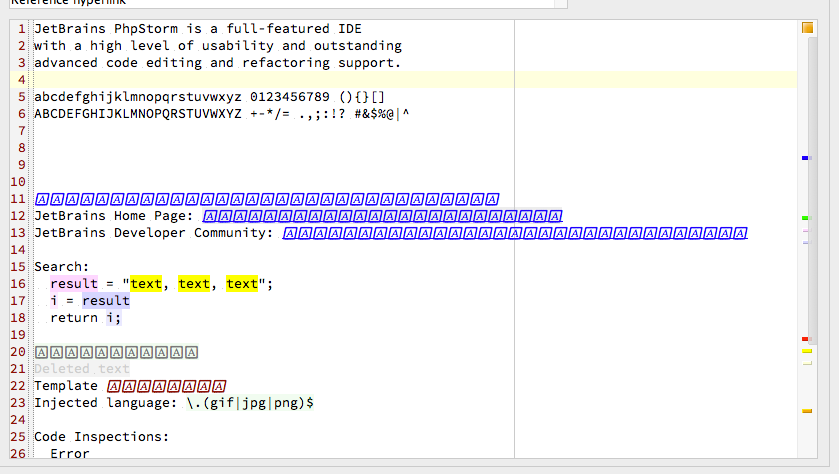
Task: Click line number 7 in the gutter
Action: pyautogui.click(x=21, y=131)
